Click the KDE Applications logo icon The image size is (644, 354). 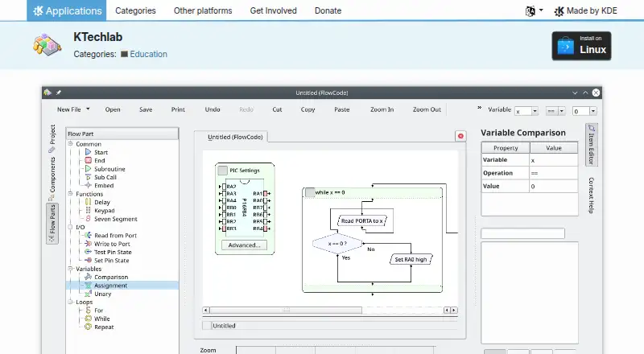point(38,10)
